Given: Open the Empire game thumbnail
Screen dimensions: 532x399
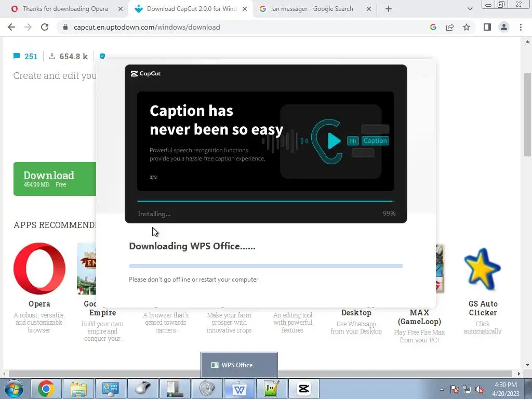Looking at the screenshot, I should (87, 269).
